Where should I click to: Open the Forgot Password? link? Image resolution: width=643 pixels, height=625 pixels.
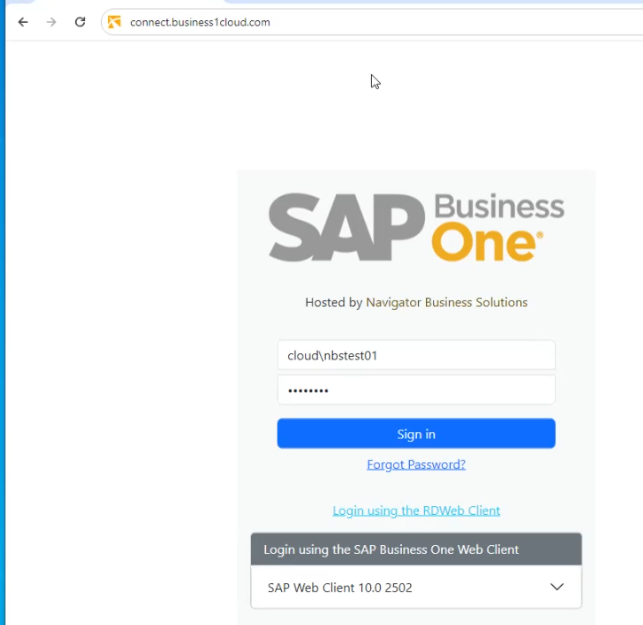coord(416,464)
